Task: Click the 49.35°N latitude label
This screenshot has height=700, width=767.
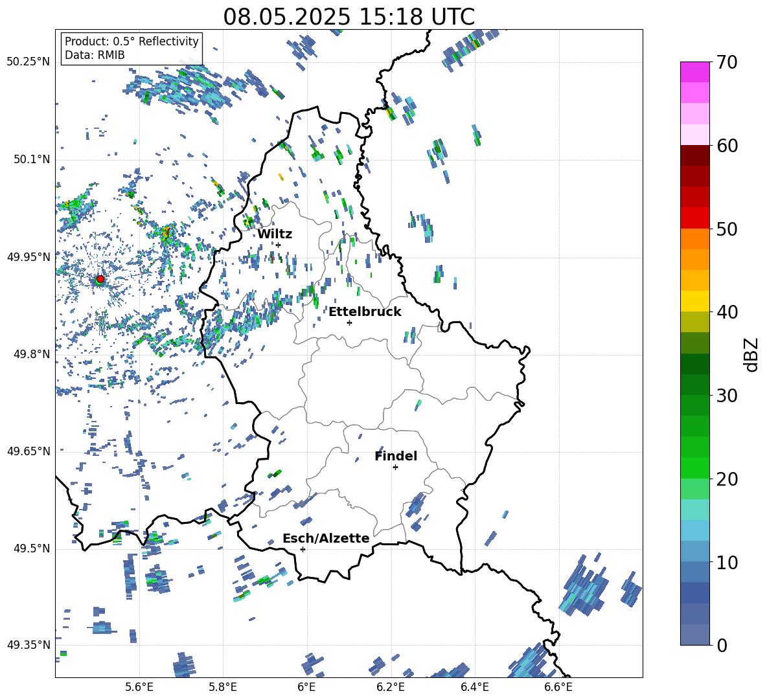Action: pyautogui.click(x=29, y=645)
